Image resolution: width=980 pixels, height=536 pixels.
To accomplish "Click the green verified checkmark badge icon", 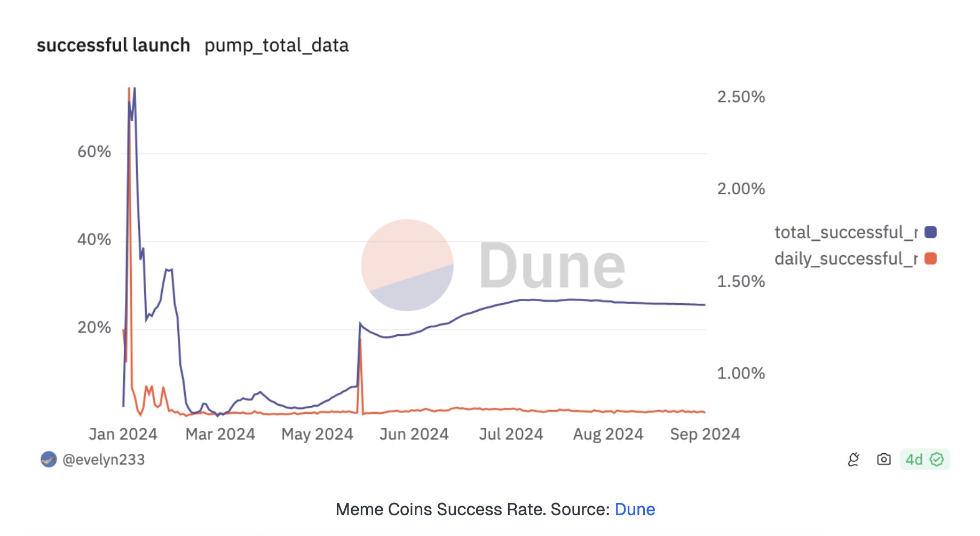I will [x=937, y=459].
